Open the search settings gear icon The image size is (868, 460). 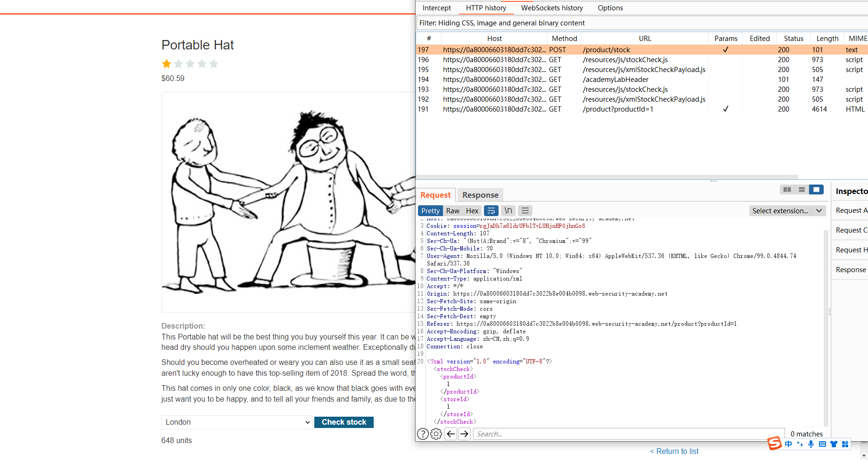[436, 434]
